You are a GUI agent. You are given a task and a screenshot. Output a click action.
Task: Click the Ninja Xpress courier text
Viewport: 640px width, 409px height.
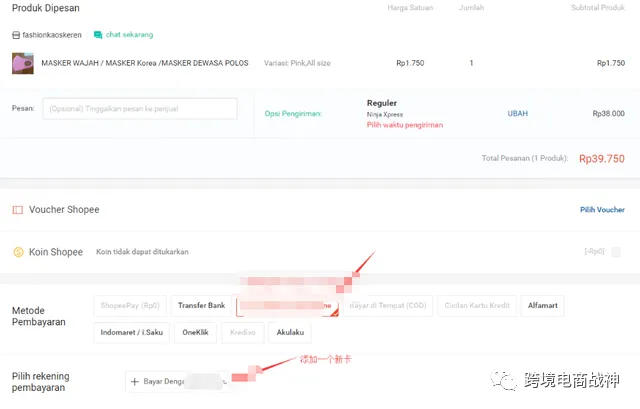[x=384, y=115]
